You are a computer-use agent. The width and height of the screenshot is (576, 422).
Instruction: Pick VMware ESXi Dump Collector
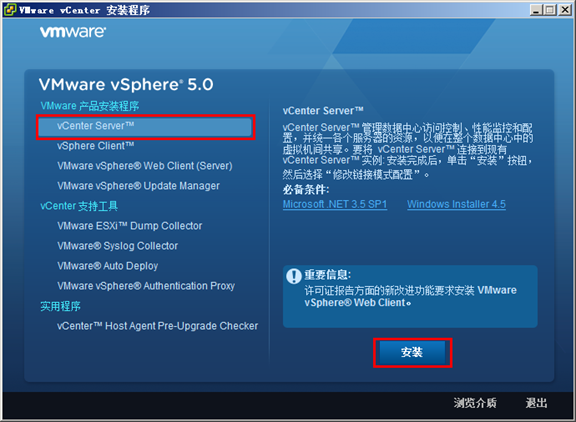pos(130,226)
